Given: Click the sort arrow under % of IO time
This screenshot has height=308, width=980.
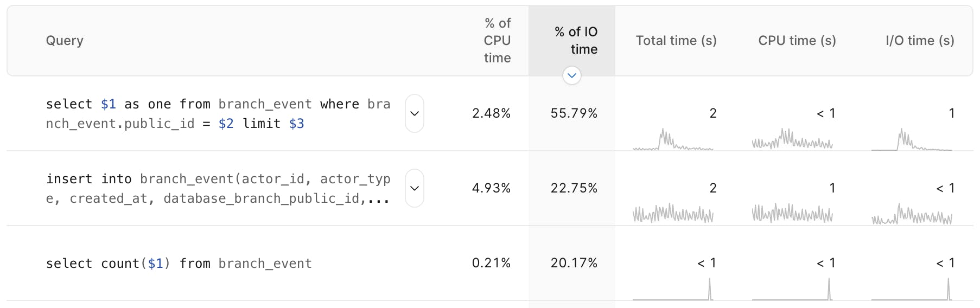Looking at the screenshot, I should (571, 75).
